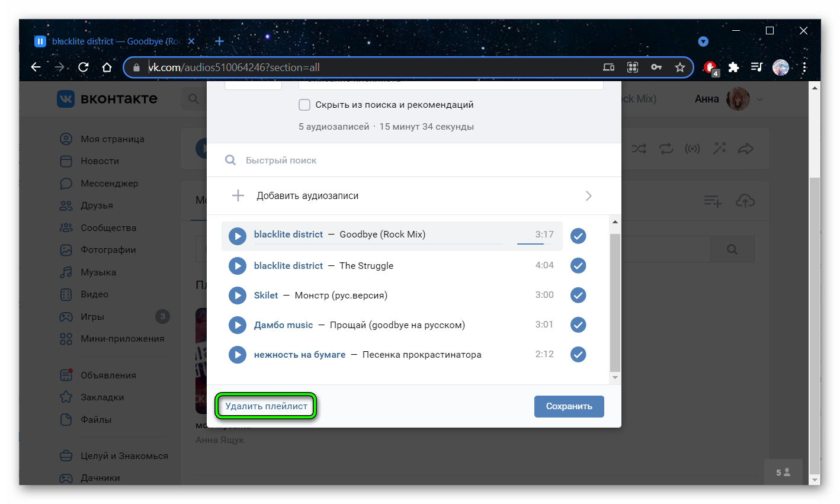The width and height of the screenshot is (840, 504).
Task: Open Сообщества in sidebar
Action: point(98,228)
